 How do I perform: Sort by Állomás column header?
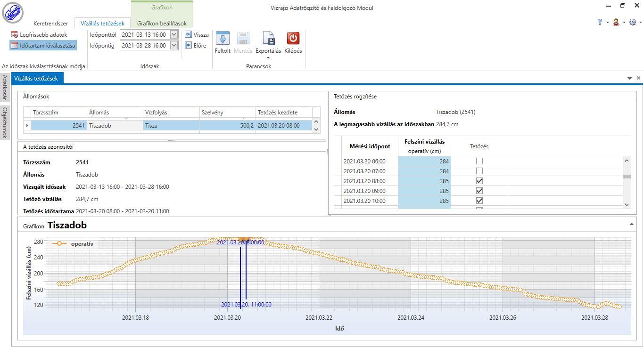click(x=115, y=112)
